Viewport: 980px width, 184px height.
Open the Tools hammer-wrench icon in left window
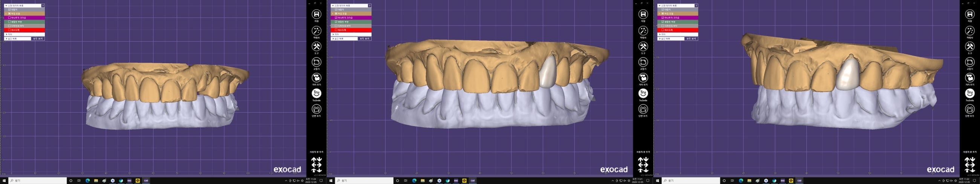click(x=316, y=46)
